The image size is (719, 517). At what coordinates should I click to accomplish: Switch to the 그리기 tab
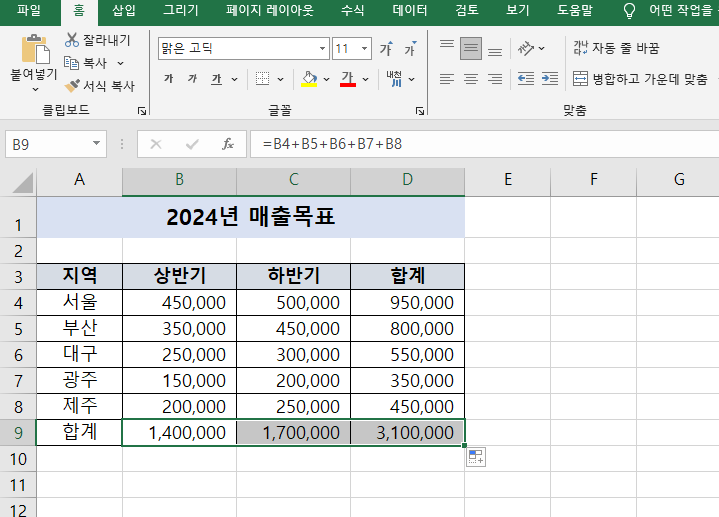[181, 10]
